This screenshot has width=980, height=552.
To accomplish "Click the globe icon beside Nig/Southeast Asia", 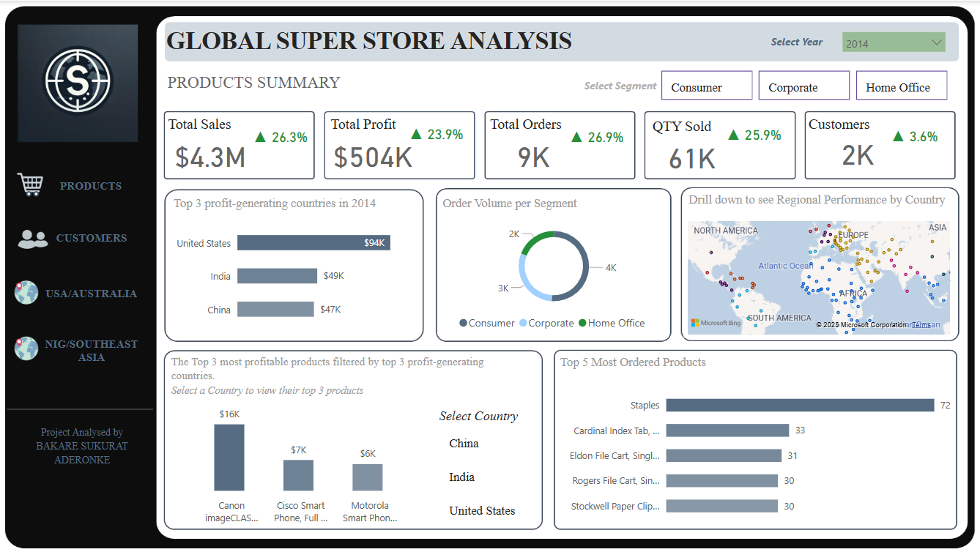I will point(26,348).
